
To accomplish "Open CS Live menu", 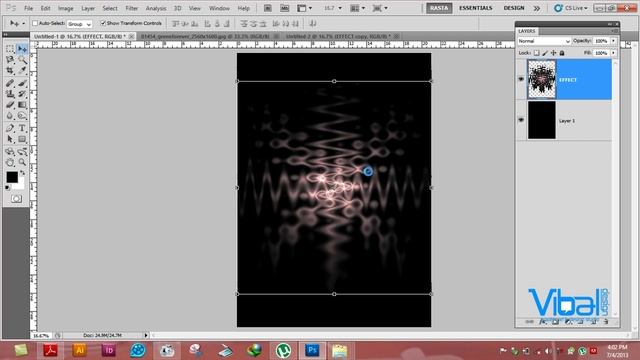I will [571, 8].
